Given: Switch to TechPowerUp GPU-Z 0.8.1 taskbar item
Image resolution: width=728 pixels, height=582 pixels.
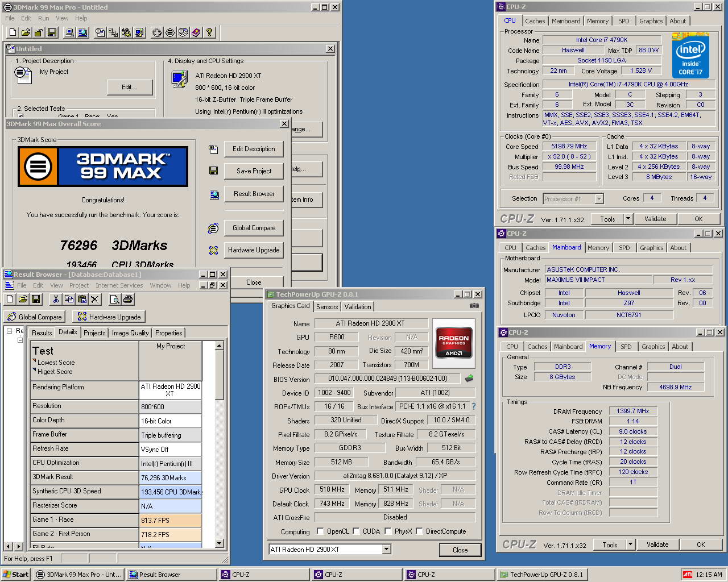Looking at the screenshot, I should [543, 575].
